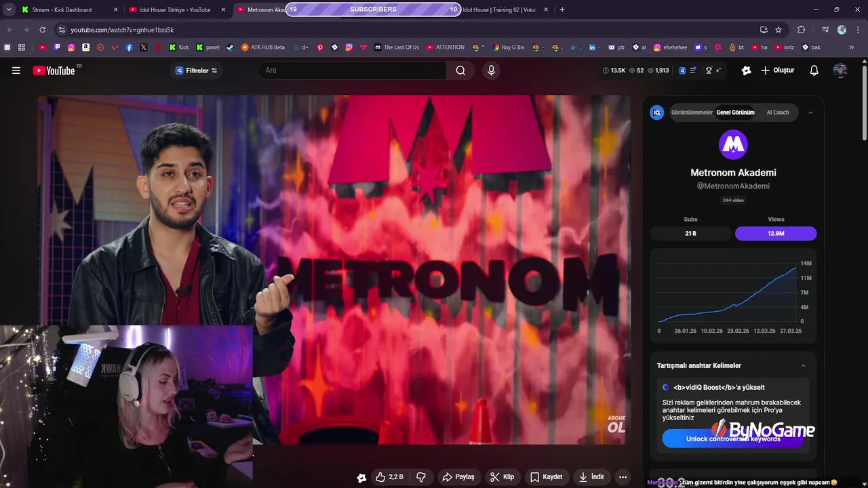This screenshot has width=868, height=488.
Task: Click the ABONE OL subscribe watermark
Action: [x=616, y=424]
